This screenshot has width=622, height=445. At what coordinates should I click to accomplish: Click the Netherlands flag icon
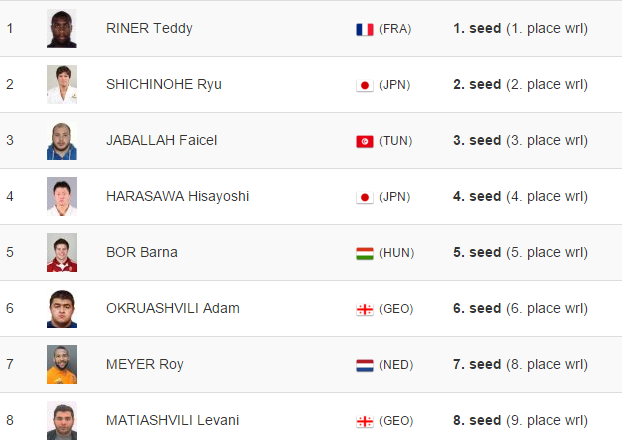pyautogui.click(x=365, y=365)
